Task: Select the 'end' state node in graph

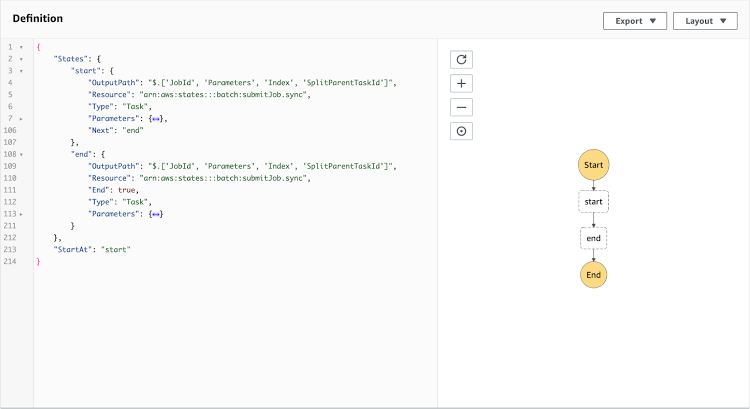Action: pos(593,238)
